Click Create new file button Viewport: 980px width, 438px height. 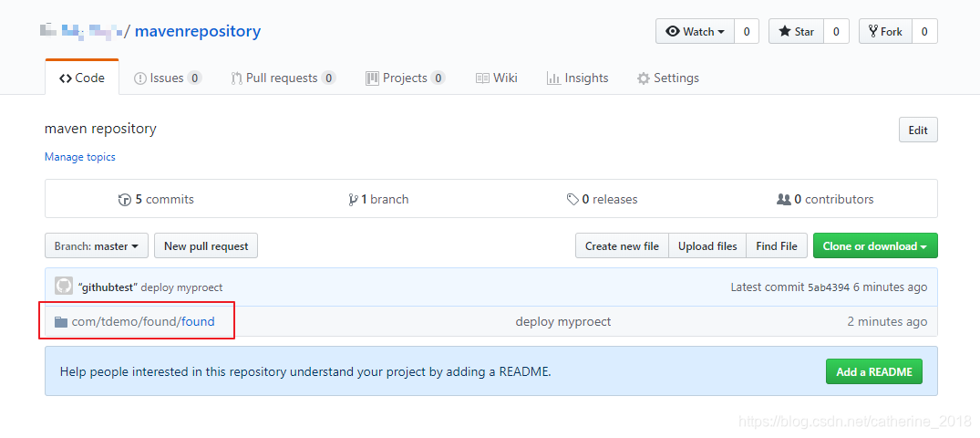coord(622,245)
